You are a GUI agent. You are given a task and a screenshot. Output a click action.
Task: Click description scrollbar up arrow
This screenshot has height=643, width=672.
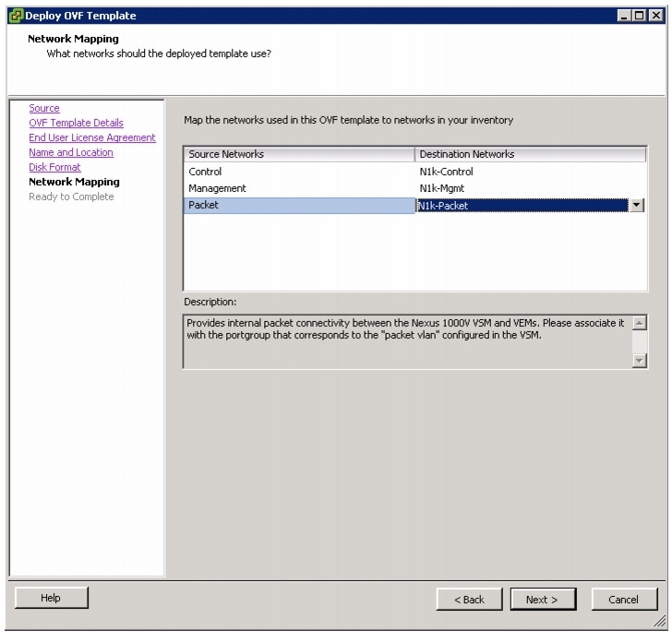pos(639,323)
